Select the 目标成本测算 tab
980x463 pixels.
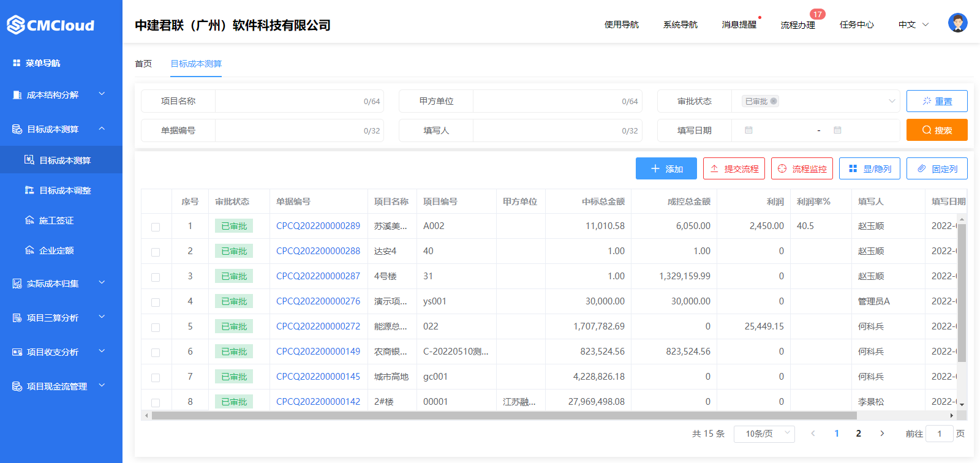coord(196,64)
